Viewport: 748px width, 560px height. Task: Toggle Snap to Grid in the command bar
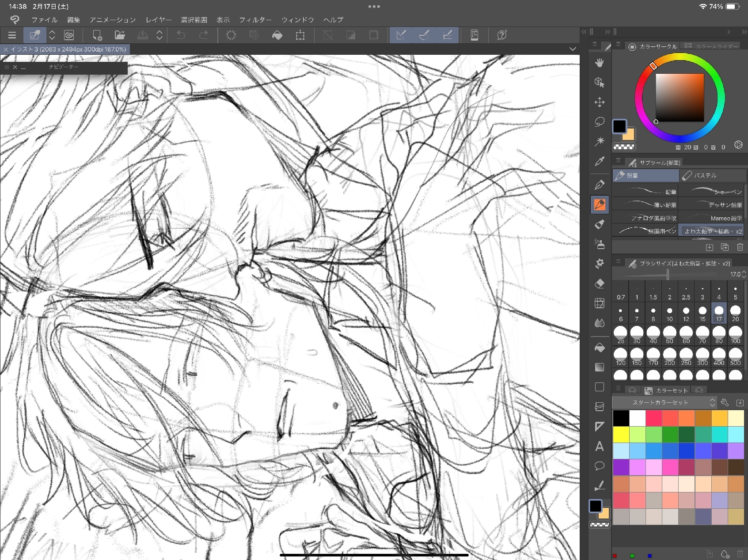(x=447, y=35)
